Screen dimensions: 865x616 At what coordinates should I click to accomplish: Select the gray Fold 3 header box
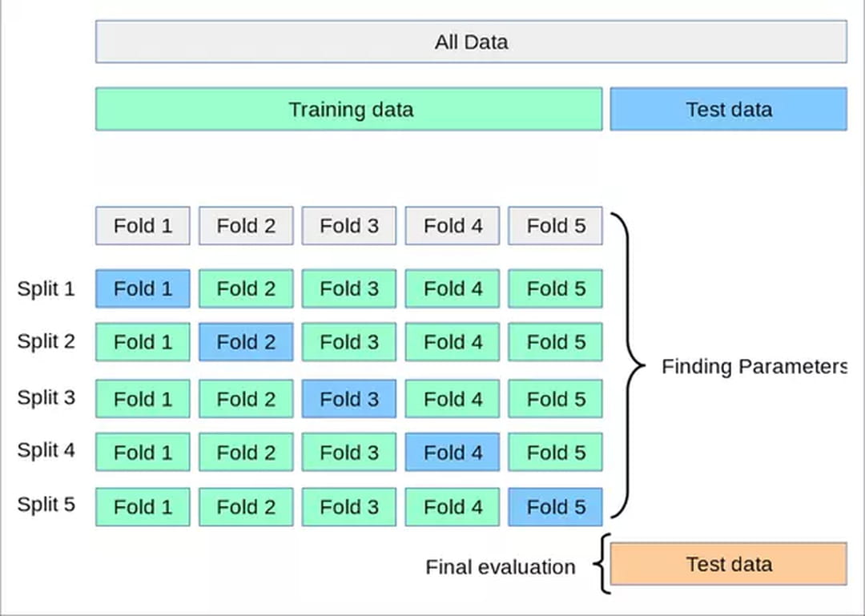[349, 225]
